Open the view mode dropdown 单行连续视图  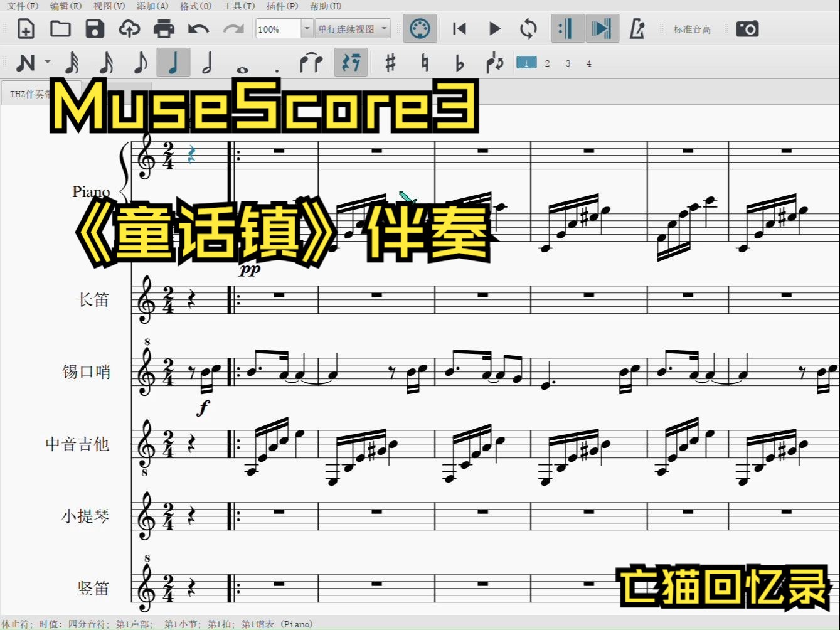[353, 29]
